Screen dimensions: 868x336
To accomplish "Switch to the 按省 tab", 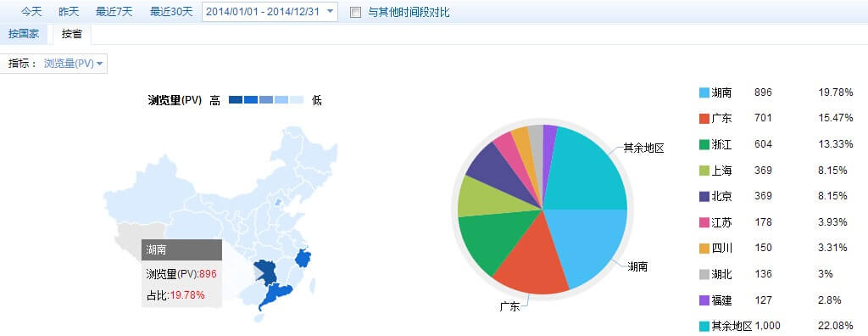I will [x=72, y=34].
